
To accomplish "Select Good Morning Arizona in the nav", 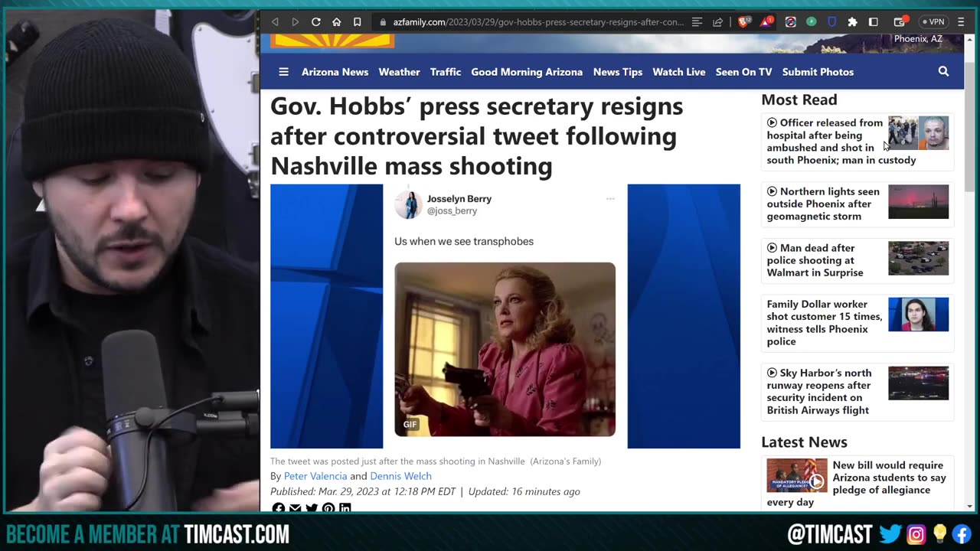I will coord(527,72).
